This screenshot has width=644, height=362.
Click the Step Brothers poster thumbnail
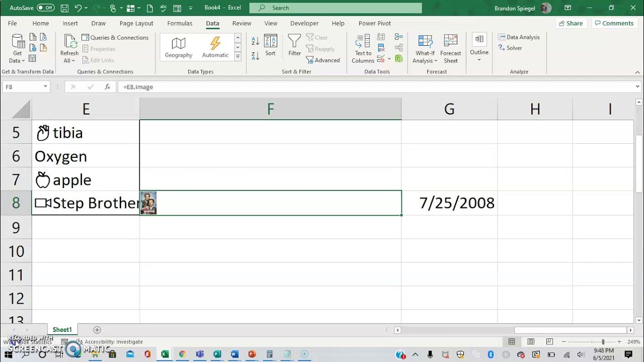(x=148, y=203)
